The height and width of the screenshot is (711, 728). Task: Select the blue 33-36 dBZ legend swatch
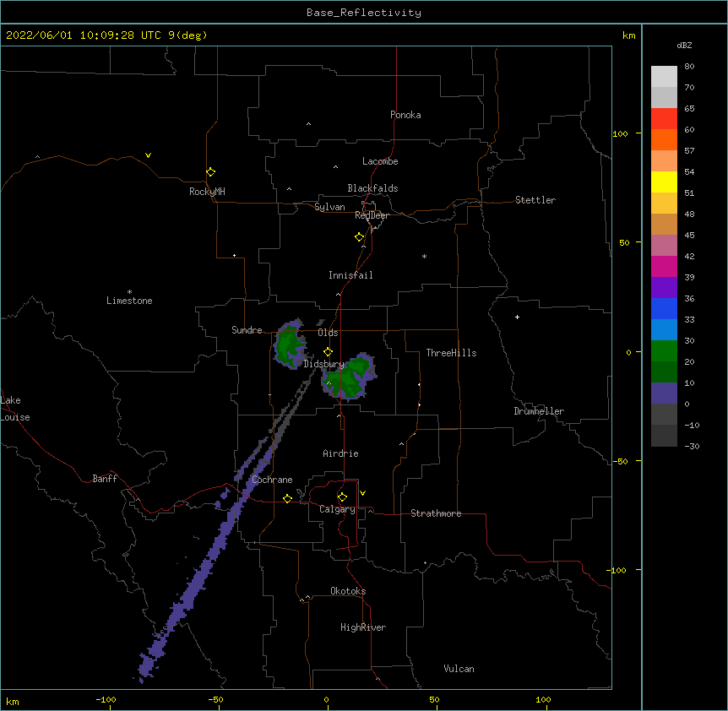664,308
